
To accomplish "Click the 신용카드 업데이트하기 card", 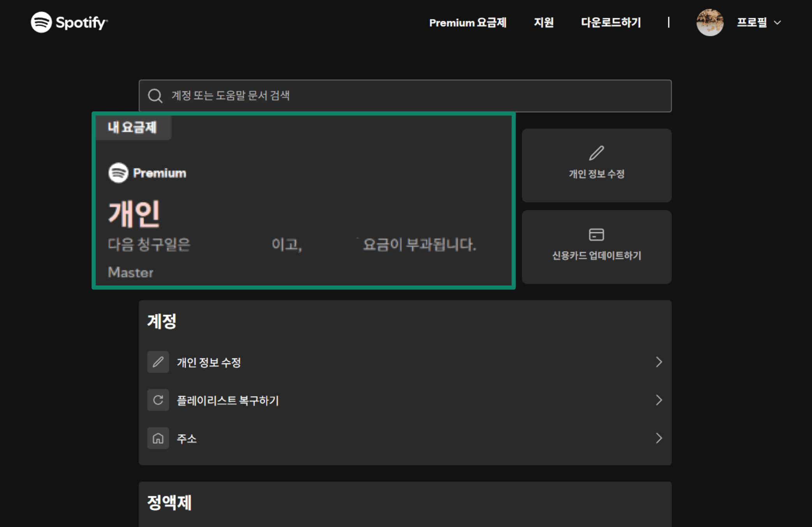I will [596, 247].
